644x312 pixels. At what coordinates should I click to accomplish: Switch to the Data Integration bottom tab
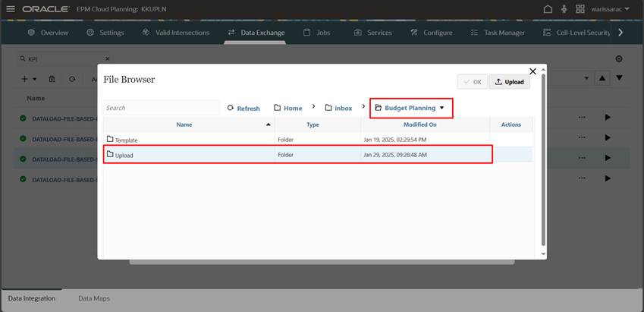[32, 298]
